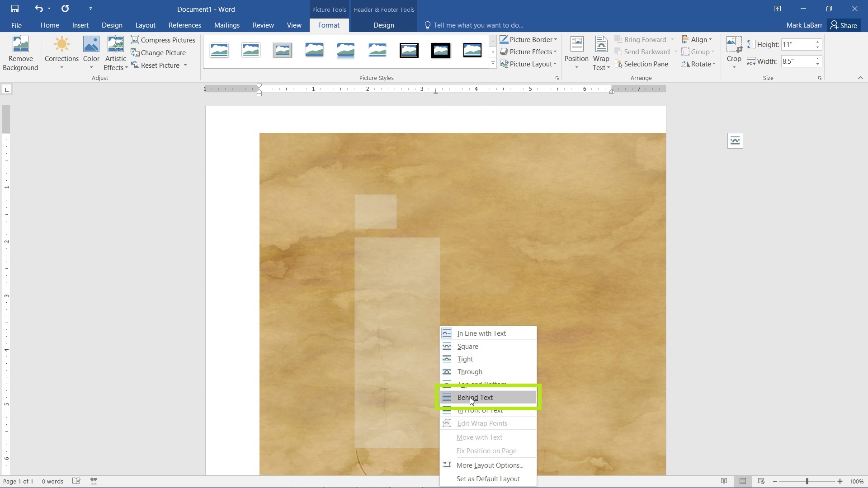Viewport: 868px width, 488px height.
Task: Toggle Through text wrap mode
Action: [470, 371]
